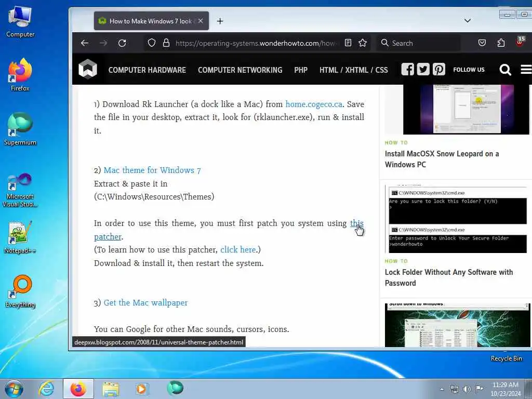Open Notepad++ desktop shortcut
The image size is (532, 399).
click(20, 237)
